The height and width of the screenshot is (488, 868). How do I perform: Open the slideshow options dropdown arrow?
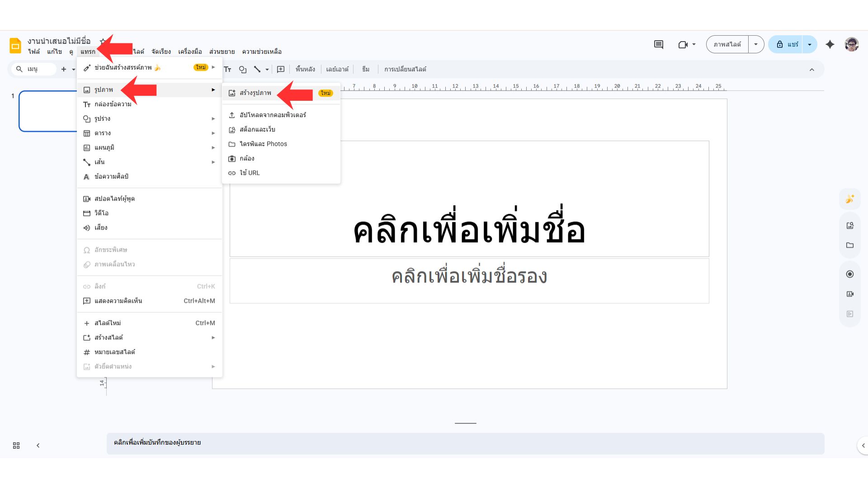click(x=756, y=44)
